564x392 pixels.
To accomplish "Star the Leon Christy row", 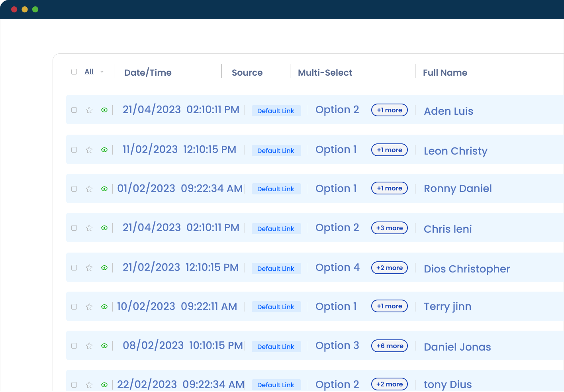I will tap(89, 150).
